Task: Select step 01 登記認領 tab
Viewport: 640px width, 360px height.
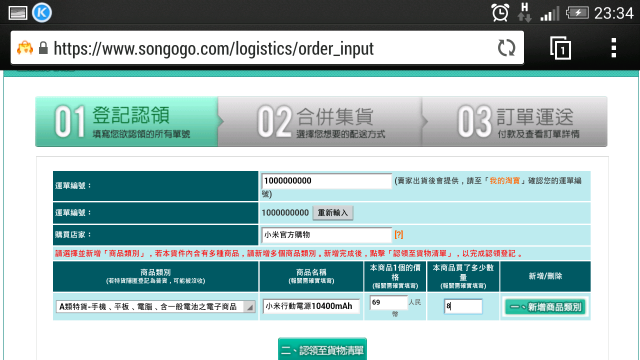Action: point(127,122)
